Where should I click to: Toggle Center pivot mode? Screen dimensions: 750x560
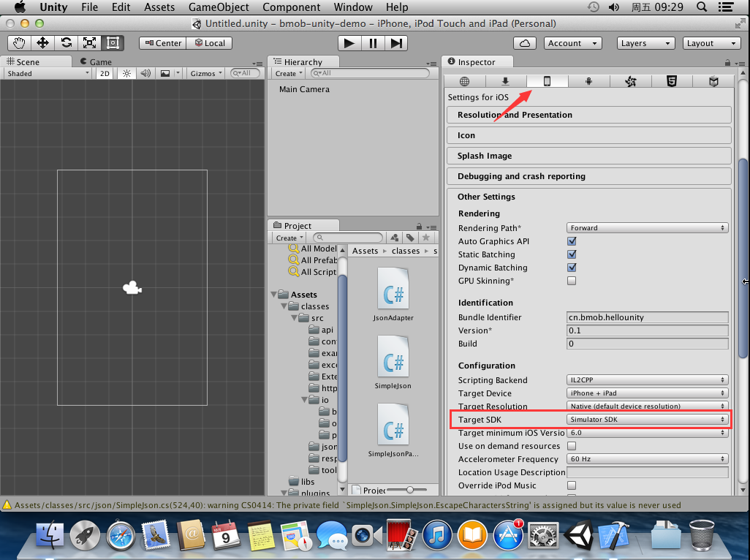(163, 43)
